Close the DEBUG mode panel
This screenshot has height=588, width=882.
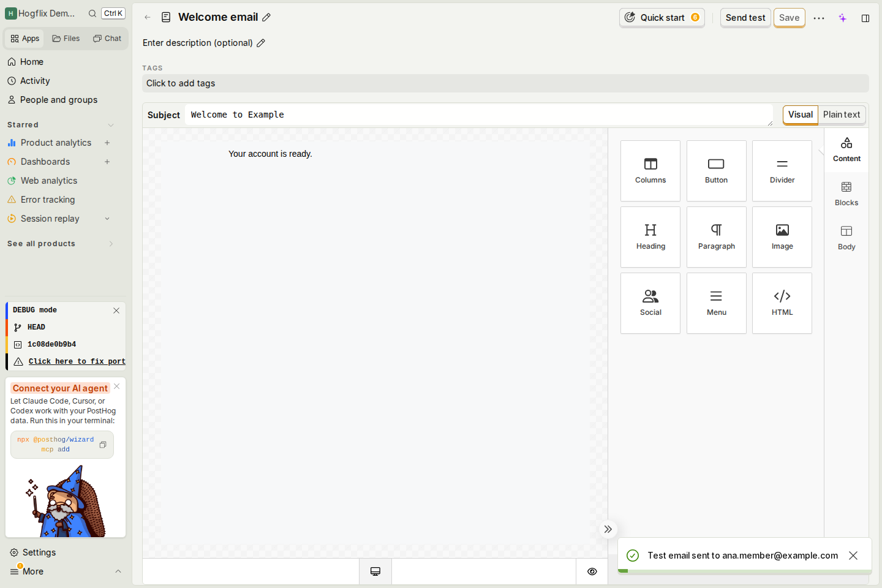pos(116,311)
